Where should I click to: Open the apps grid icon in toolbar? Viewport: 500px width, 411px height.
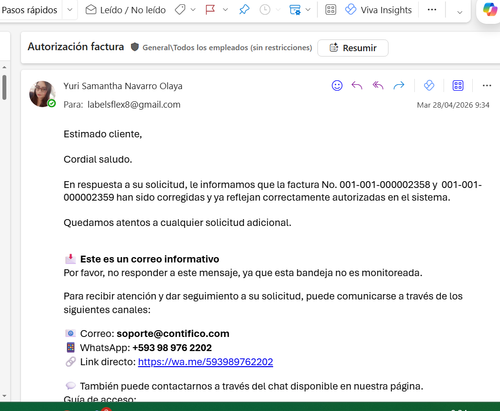pyautogui.click(x=330, y=10)
